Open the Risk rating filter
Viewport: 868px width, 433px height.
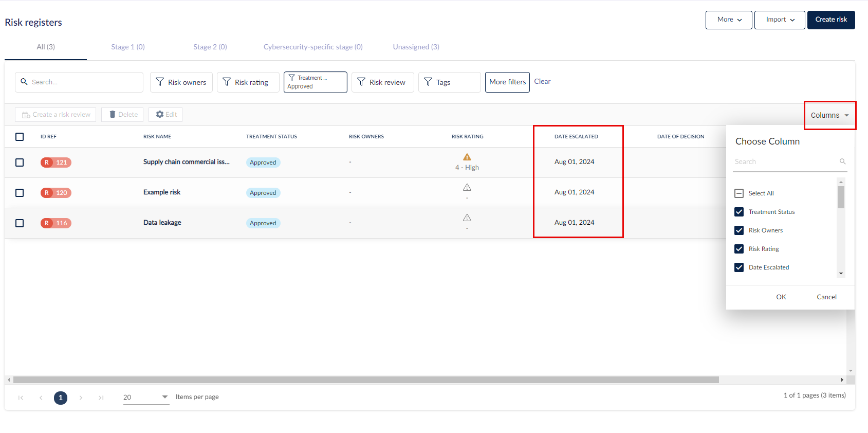pyautogui.click(x=248, y=82)
